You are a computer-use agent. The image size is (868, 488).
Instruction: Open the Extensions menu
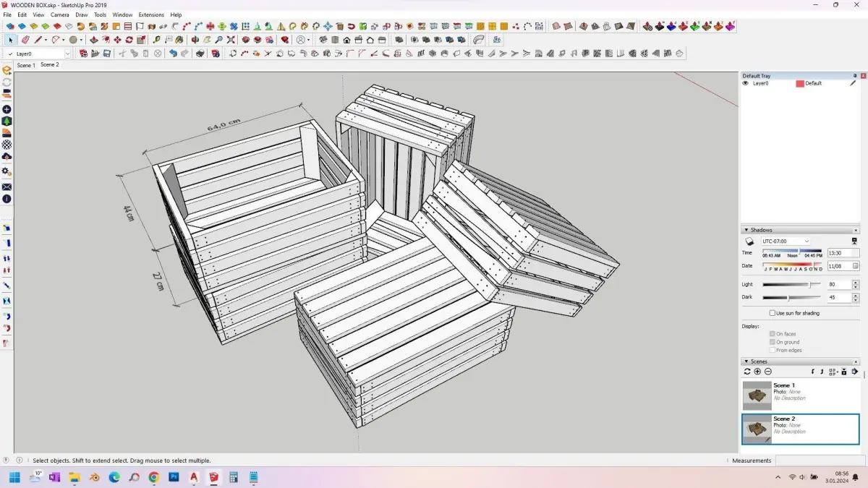click(151, 14)
